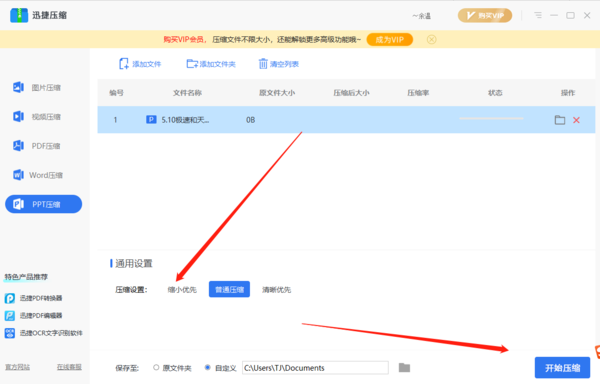The width and height of the screenshot is (600, 384).
Task: Choose 普通压缩 compression setting
Action: pos(229,290)
